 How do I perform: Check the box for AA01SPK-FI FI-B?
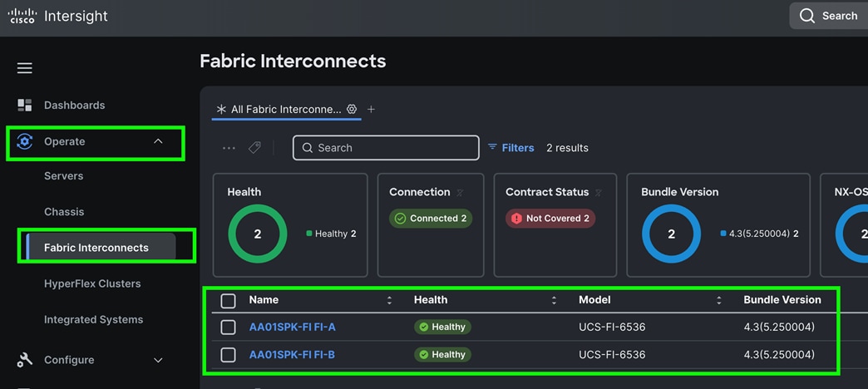pyautogui.click(x=228, y=355)
